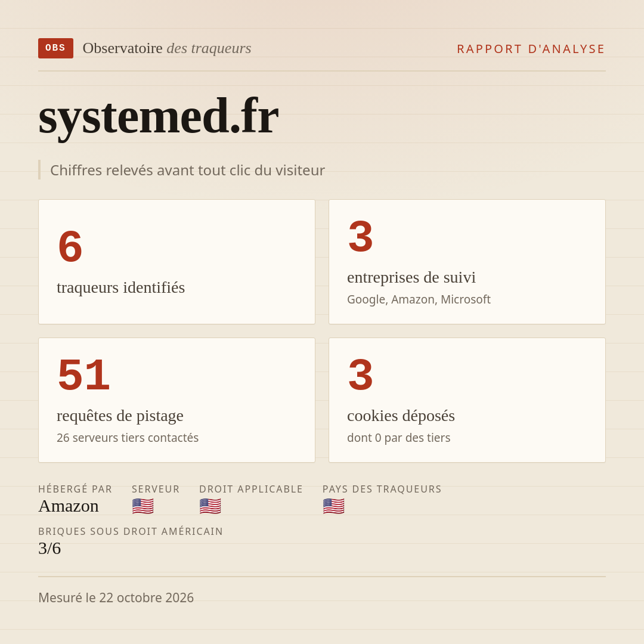Click 'Google, Amazon, Microsoft' company list

point(419,299)
